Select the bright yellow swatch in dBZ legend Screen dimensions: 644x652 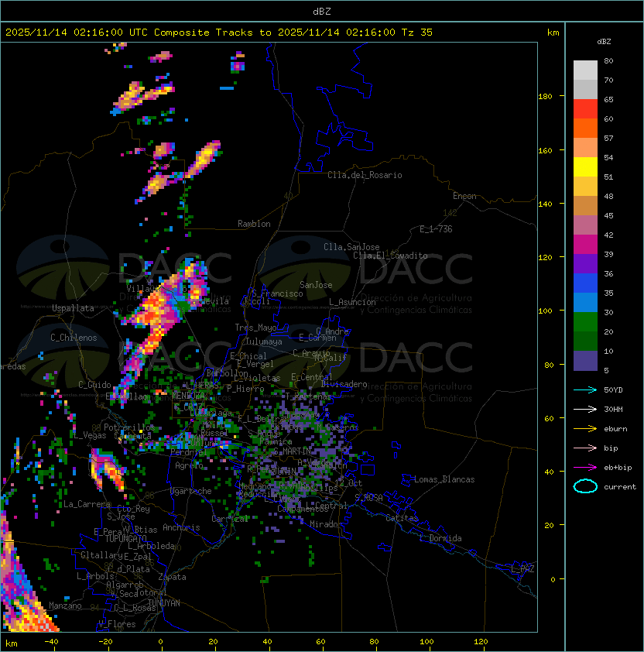[585, 167]
